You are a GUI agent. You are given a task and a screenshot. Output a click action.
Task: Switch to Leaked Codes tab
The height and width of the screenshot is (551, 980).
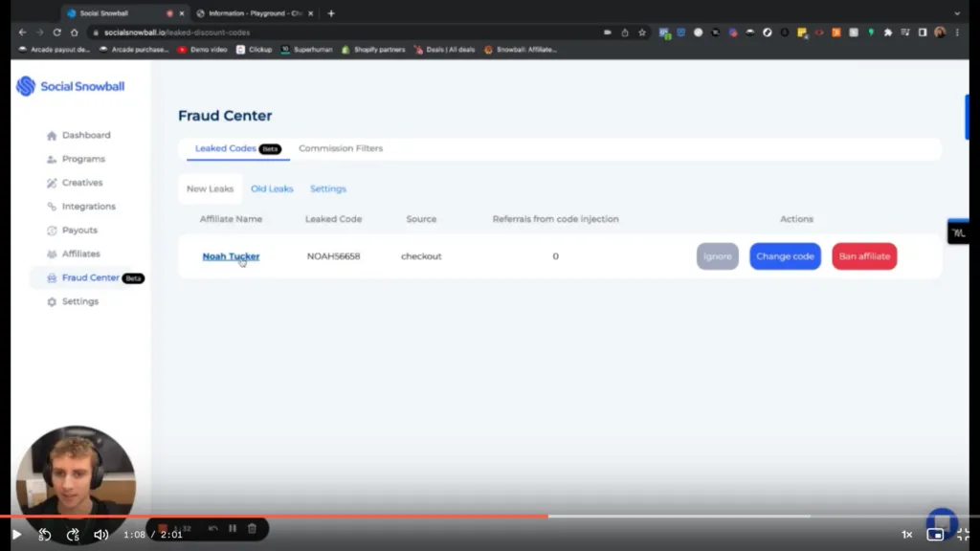click(x=237, y=148)
